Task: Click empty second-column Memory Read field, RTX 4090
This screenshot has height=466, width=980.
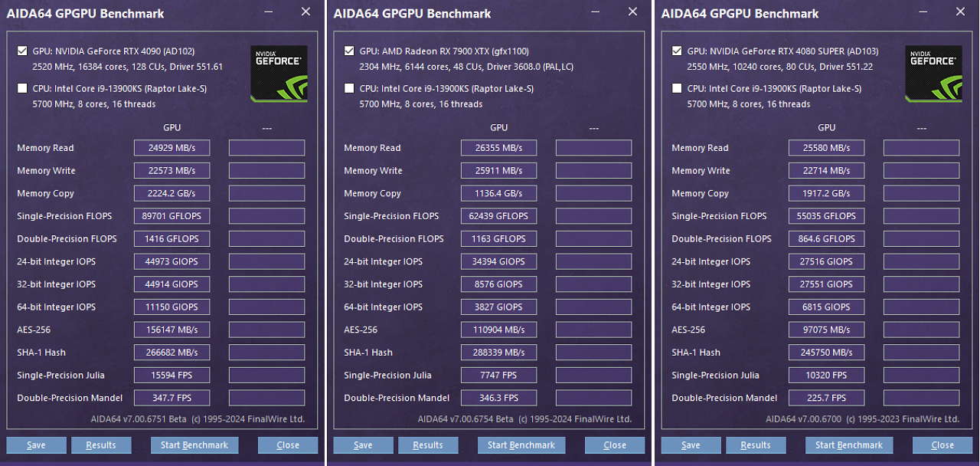Action: (266, 148)
